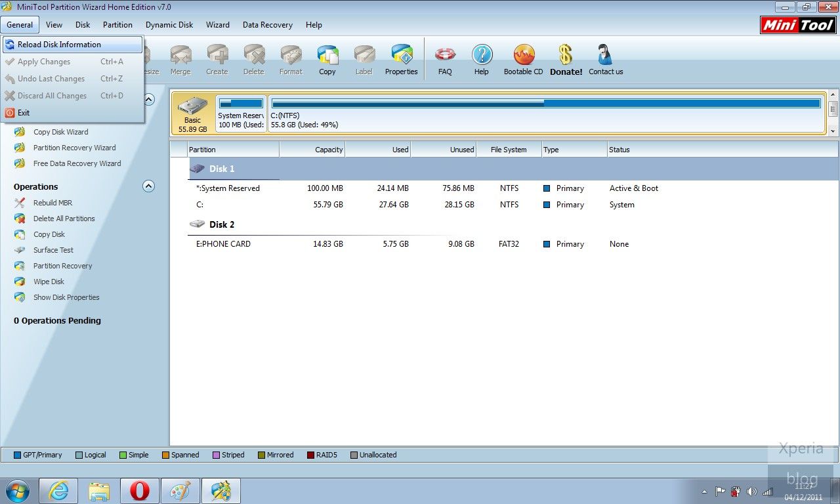
Task: Choose Exit from the General menu
Action: pyautogui.click(x=72, y=113)
